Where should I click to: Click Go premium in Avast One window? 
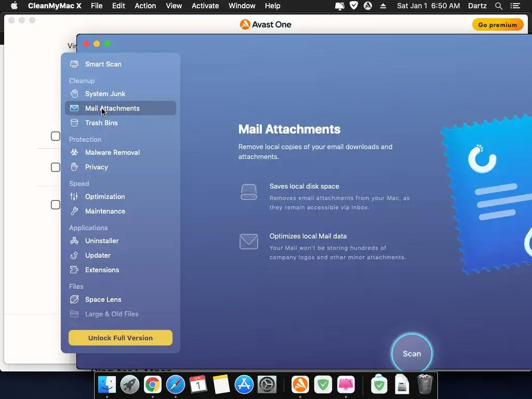point(497,25)
